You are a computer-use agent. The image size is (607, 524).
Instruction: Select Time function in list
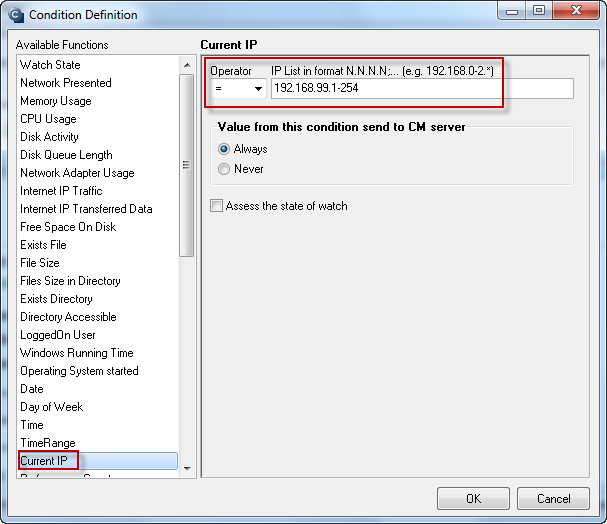pyautogui.click(x=98, y=425)
